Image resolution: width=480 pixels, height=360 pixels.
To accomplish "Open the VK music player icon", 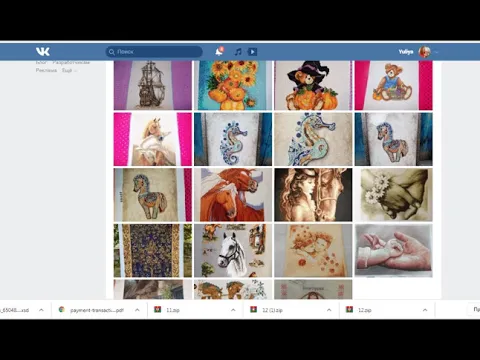I will 238,52.
